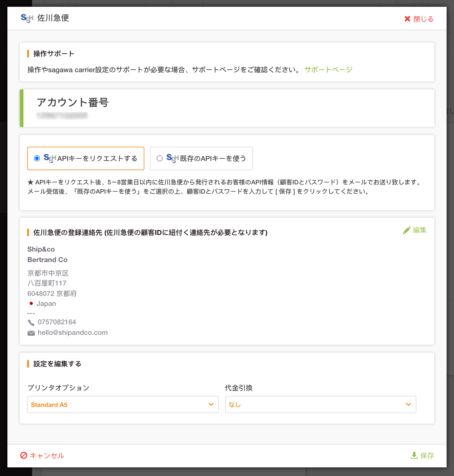
Task: Click the 保存 button
Action: click(422, 456)
